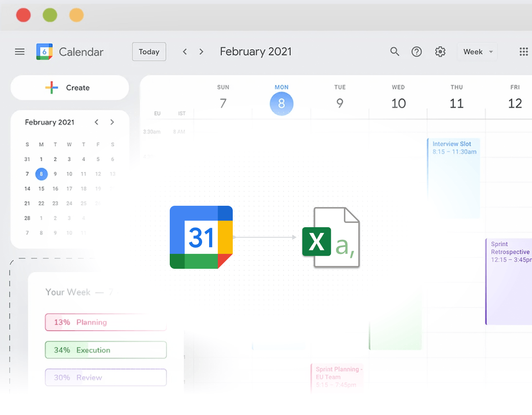
Task: Click the 34% Execution progress bar
Action: tap(105, 350)
